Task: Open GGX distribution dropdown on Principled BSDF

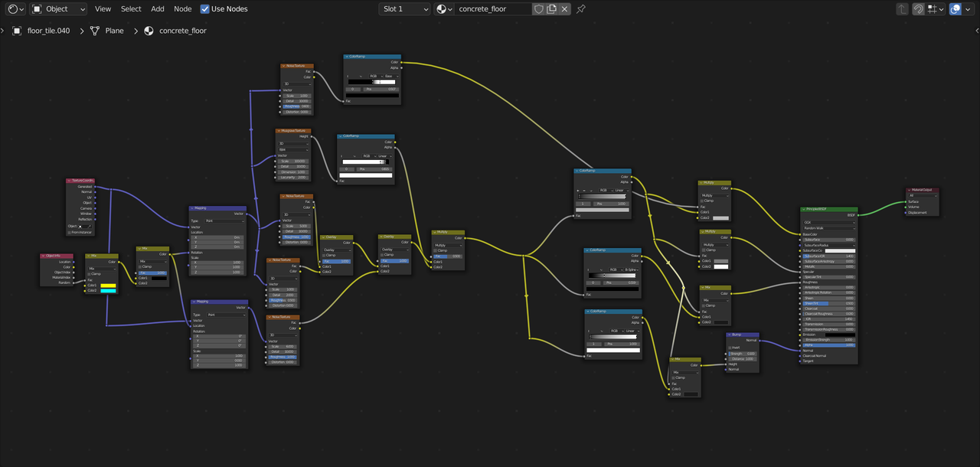Action: 829,223
